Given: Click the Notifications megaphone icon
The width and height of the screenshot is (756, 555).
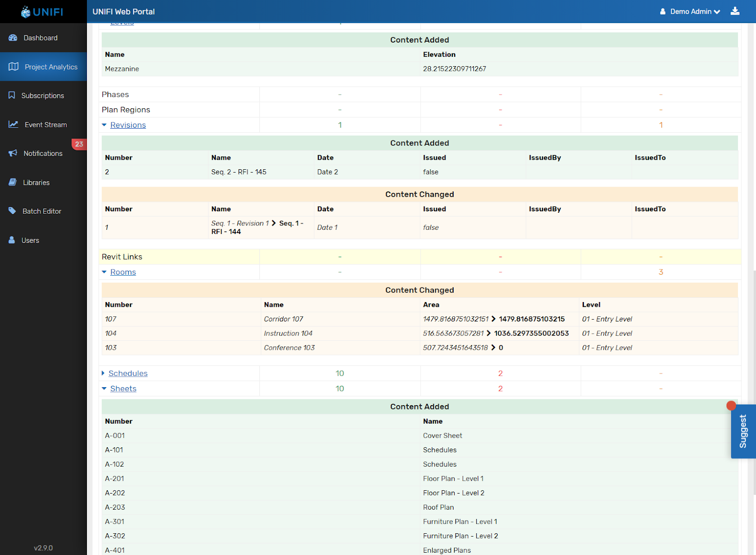Looking at the screenshot, I should click(13, 153).
